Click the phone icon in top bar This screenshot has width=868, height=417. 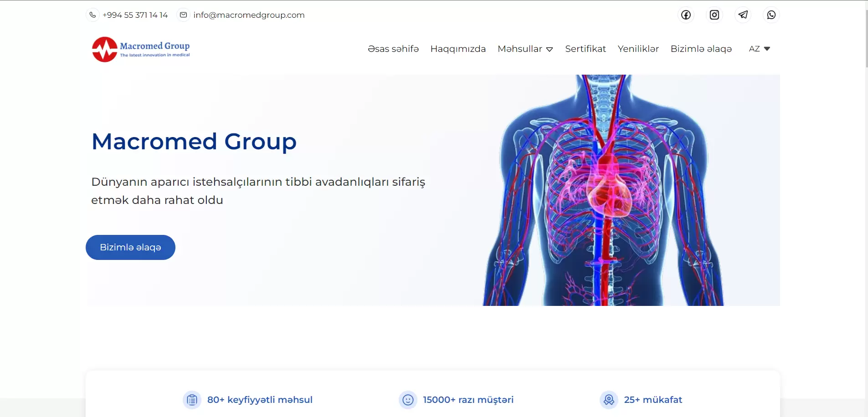[x=92, y=15]
